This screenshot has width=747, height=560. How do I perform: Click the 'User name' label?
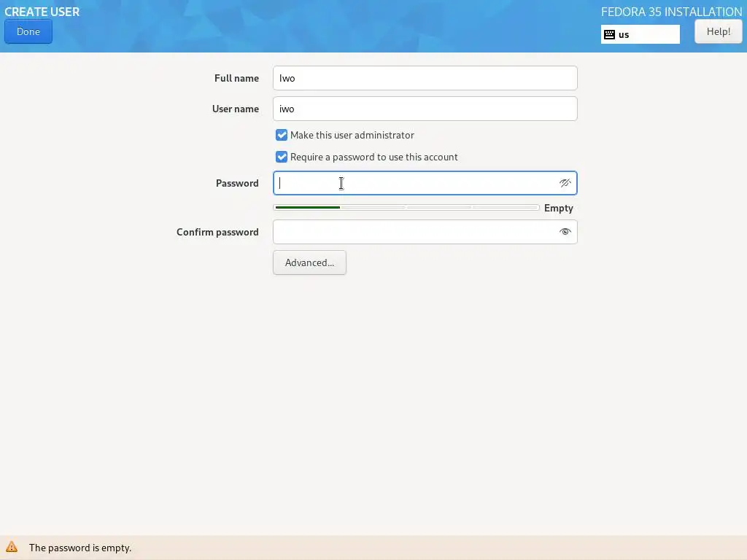click(x=236, y=109)
